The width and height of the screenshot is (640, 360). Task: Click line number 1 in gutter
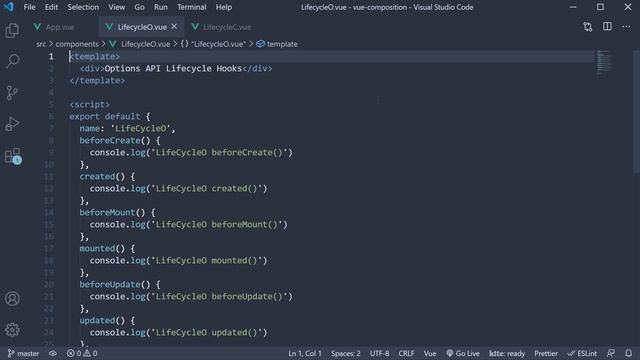click(51, 57)
